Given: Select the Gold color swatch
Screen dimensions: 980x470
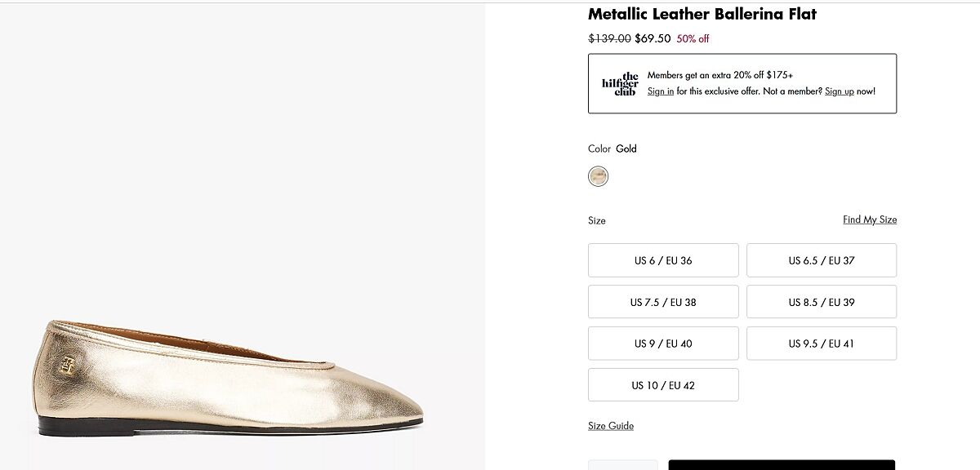Looking at the screenshot, I should 598,176.
